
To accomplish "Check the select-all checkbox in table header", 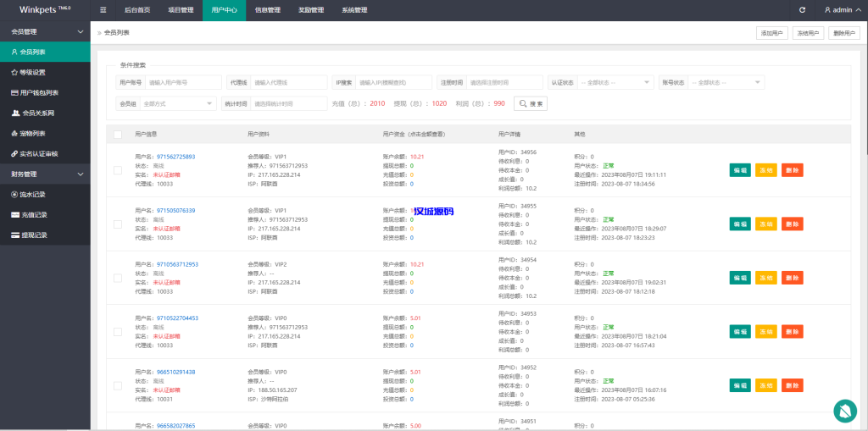I will coord(118,134).
